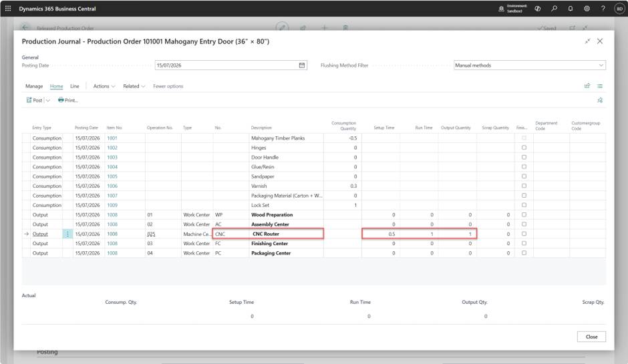Open the help question mark icon

(603, 9)
